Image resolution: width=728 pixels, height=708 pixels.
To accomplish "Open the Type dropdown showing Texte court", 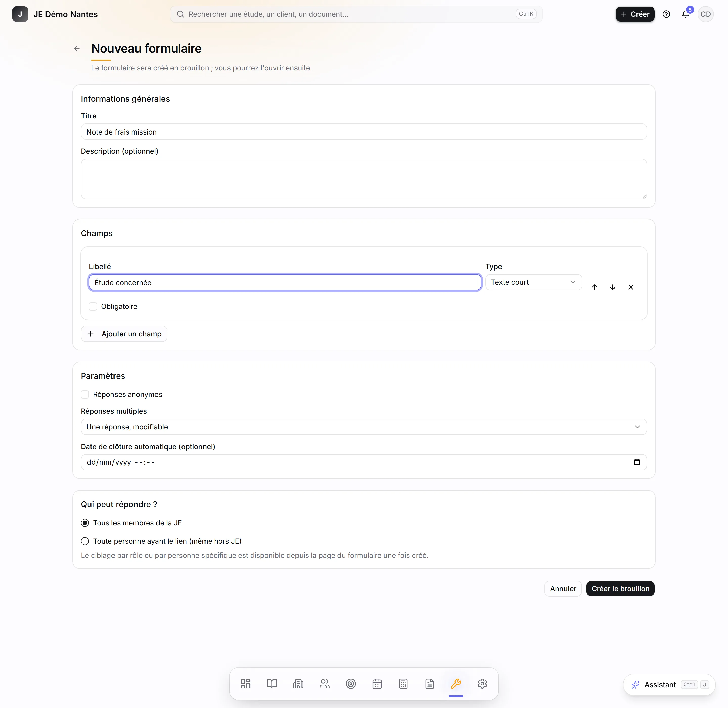I will tap(534, 282).
